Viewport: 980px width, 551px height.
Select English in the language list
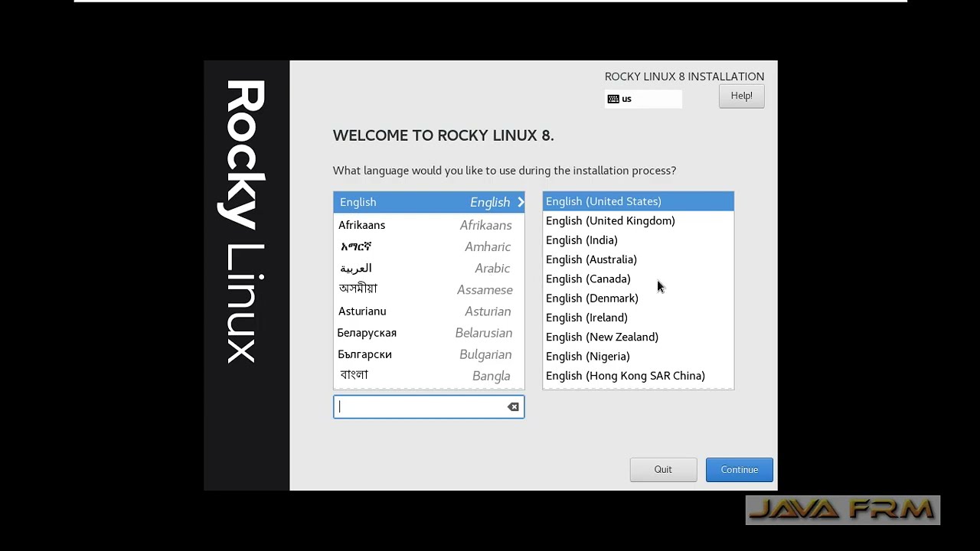pyautogui.click(x=429, y=202)
